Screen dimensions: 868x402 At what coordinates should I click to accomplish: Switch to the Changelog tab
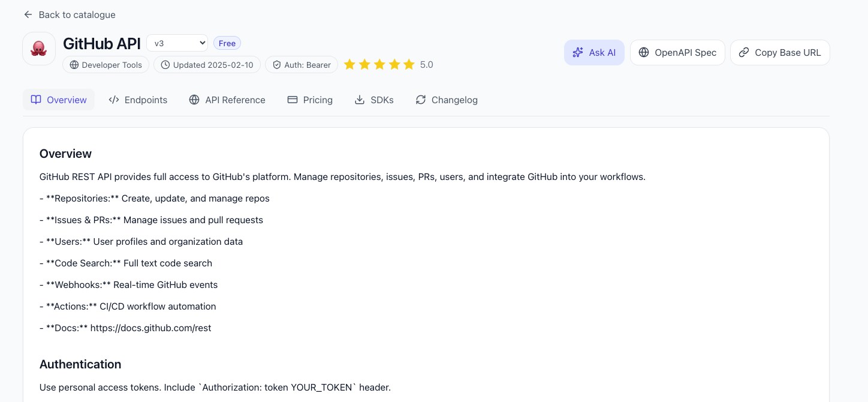(x=447, y=100)
